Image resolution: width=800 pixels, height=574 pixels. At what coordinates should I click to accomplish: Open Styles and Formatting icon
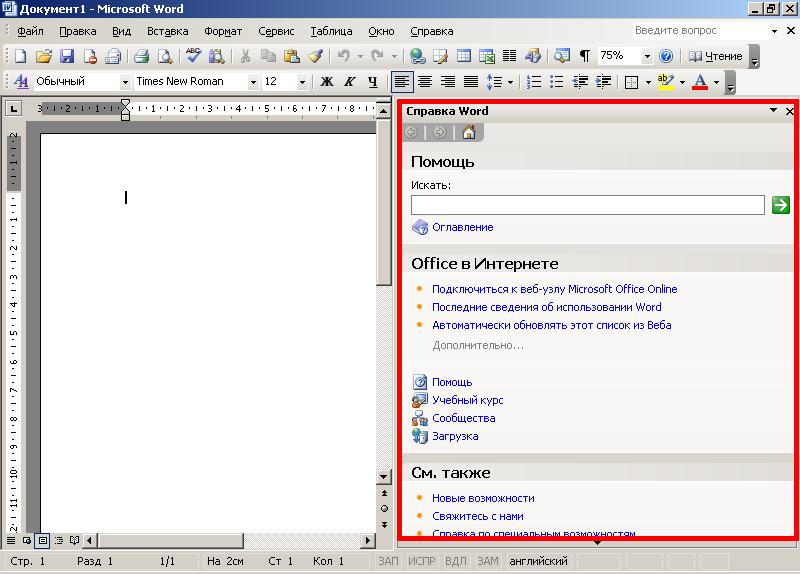[21, 82]
